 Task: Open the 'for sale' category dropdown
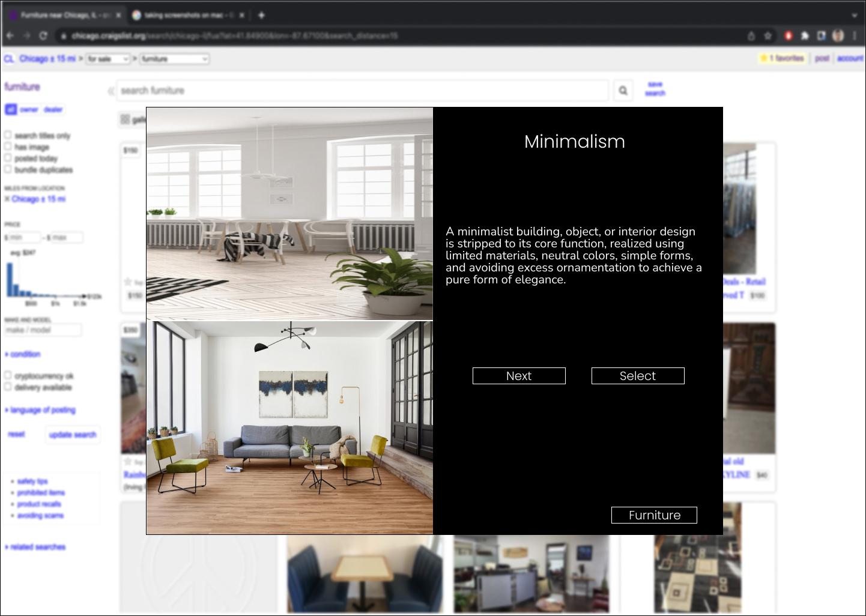point(108,59)
